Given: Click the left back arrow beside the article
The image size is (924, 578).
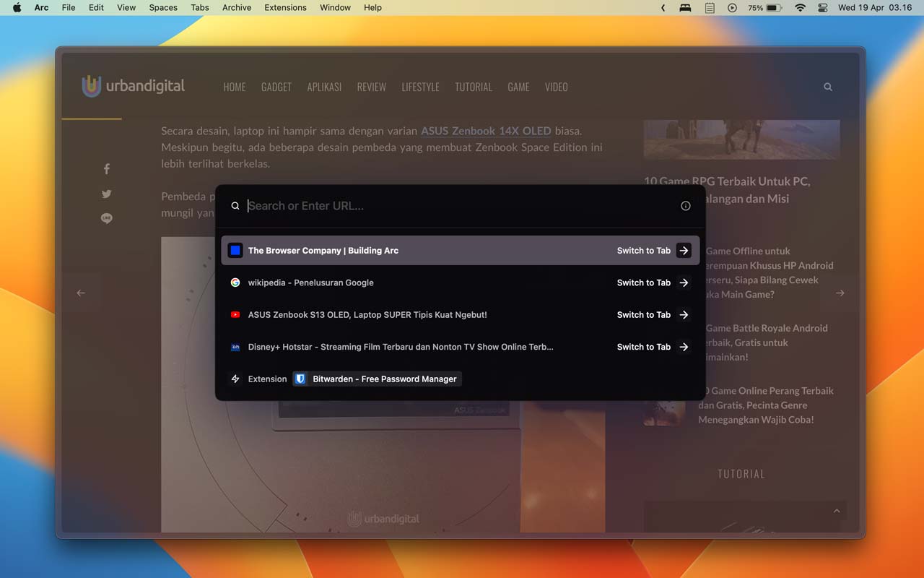Looking at the screenshot, I should tap(81, 293).
